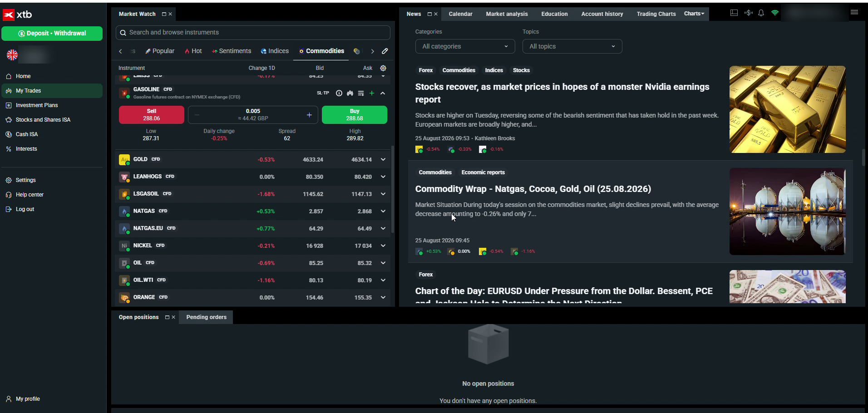
Task: Click the search magnifier icon in Market Watch
Action: click(123, 33)
